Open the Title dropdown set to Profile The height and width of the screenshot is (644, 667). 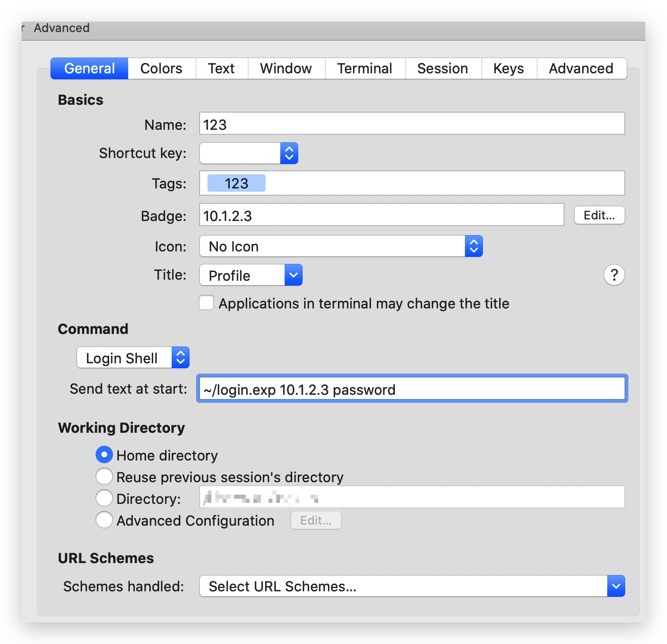click(x=251, y=275)
